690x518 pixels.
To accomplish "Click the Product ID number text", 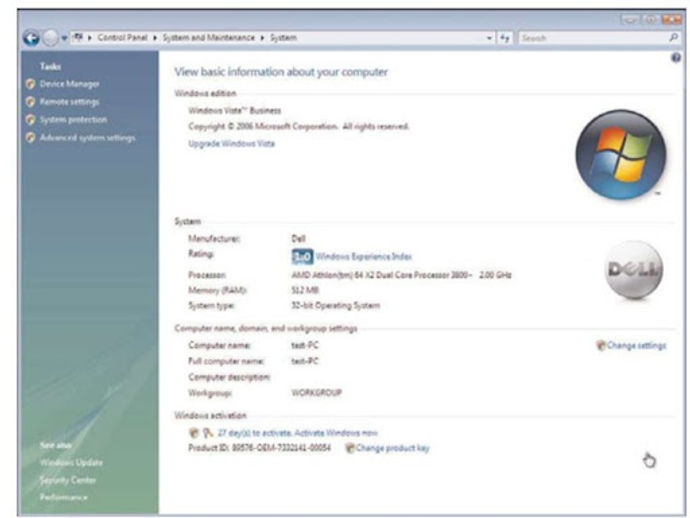I will pyautogui.click(x=259, y=448).
